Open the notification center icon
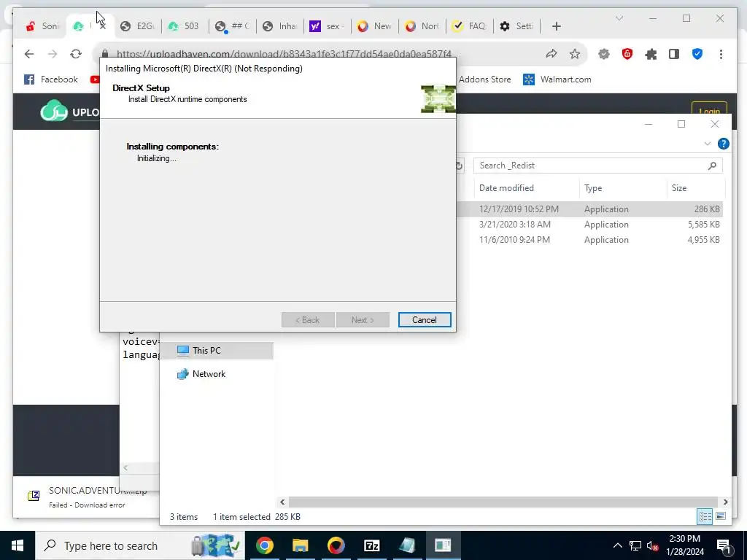747x560 pixels. pyautogui.click(x=724, y=545)
